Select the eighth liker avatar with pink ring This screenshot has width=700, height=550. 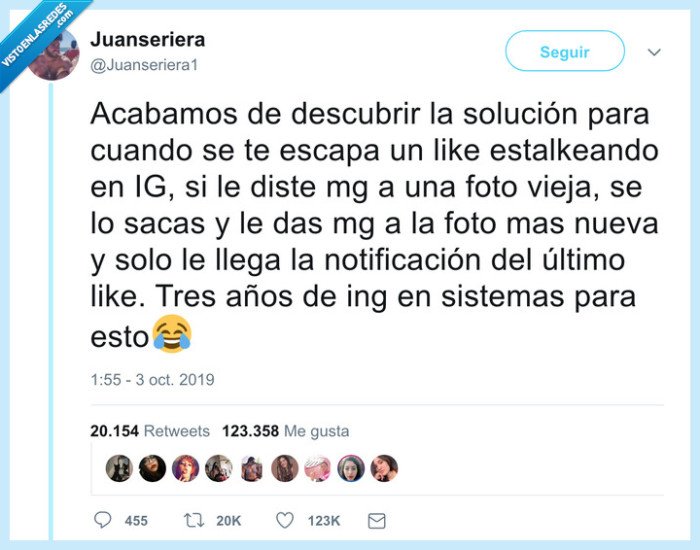351,468
